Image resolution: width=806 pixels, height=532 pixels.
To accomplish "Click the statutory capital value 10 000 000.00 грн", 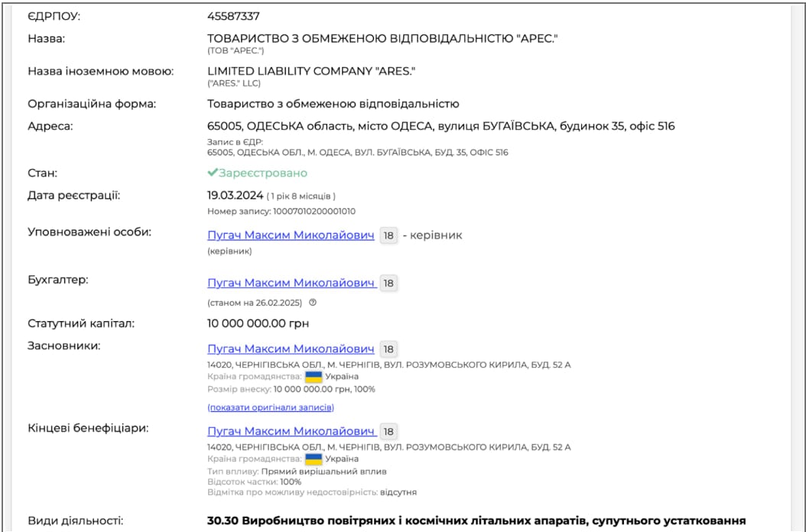I will pyautogui.click(x=258, y=323).
